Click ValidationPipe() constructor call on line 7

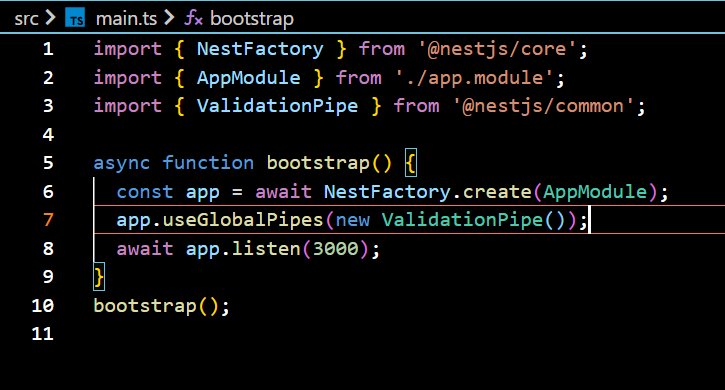tap(474, 220)
